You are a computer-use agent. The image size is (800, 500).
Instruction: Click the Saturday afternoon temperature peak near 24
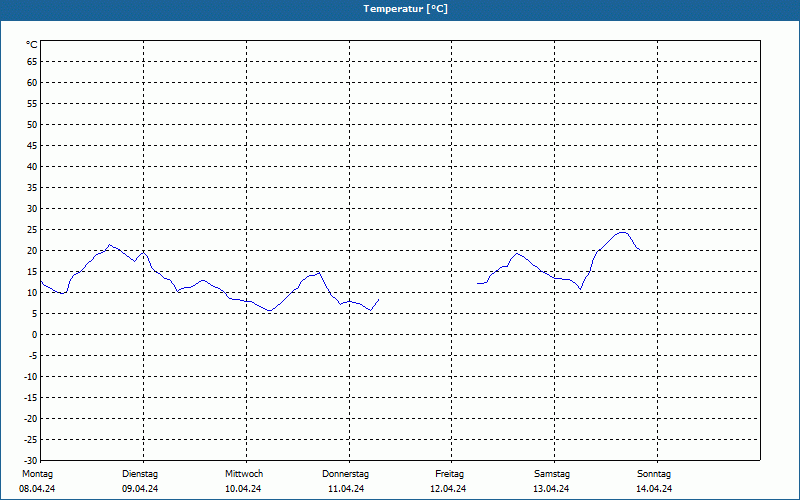622,233
